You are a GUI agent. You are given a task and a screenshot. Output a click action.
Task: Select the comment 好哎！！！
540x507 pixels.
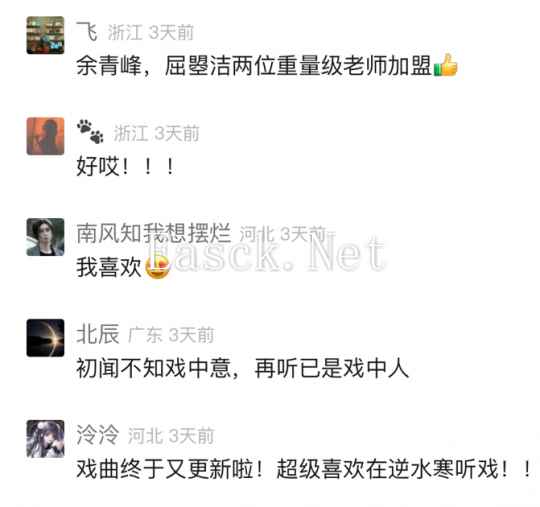pyautogui.click(x=126, y=166)
